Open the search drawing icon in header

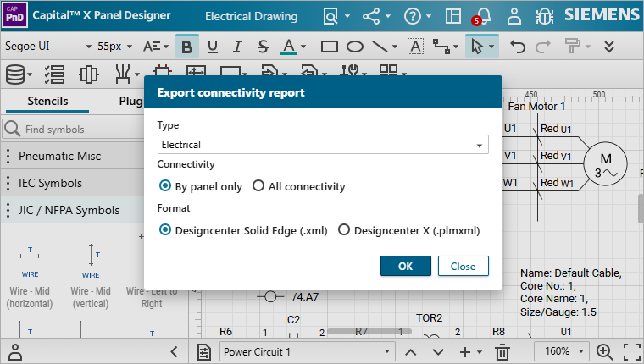tap(330, 16)
